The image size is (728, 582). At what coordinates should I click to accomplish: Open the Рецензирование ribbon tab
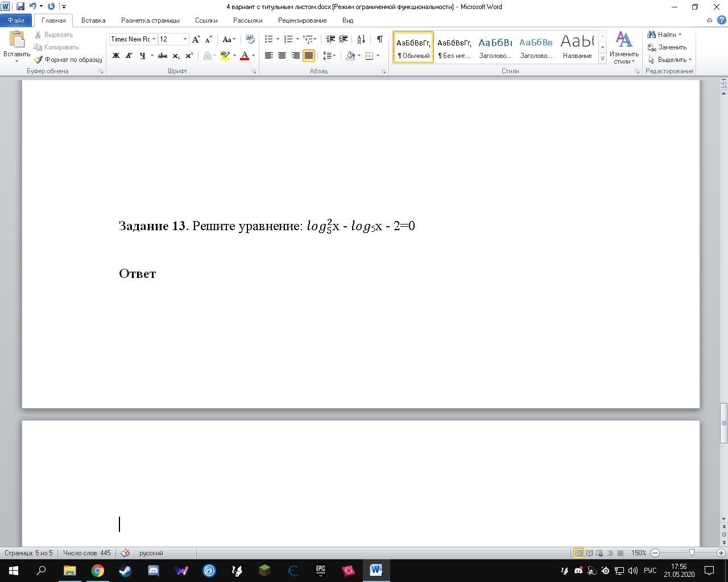(302, 20)
